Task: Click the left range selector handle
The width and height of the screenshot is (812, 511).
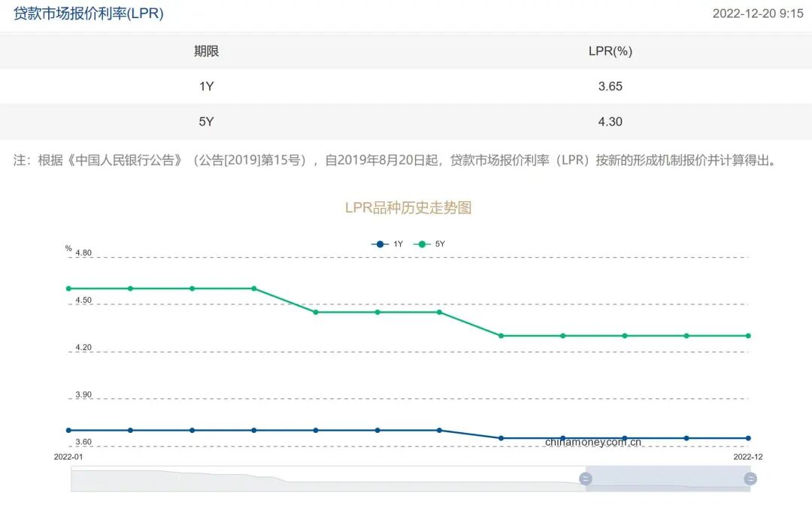Action: click(586, 478)
